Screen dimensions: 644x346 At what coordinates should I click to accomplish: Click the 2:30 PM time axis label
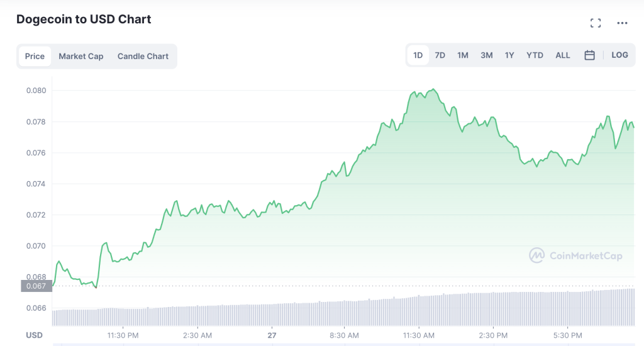493,335
